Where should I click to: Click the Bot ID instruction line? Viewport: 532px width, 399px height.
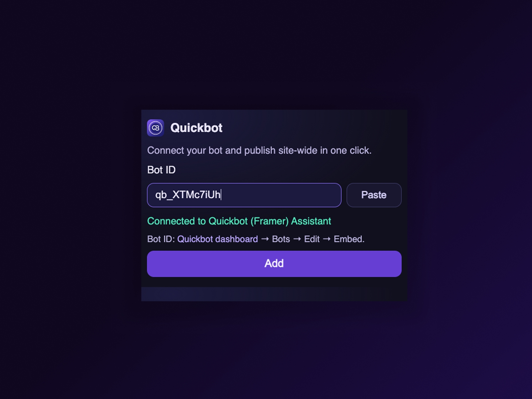[x=256, y=239]
